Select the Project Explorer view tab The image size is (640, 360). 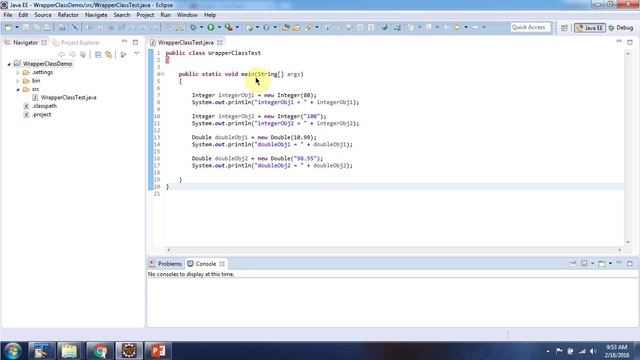coord(76,42)
